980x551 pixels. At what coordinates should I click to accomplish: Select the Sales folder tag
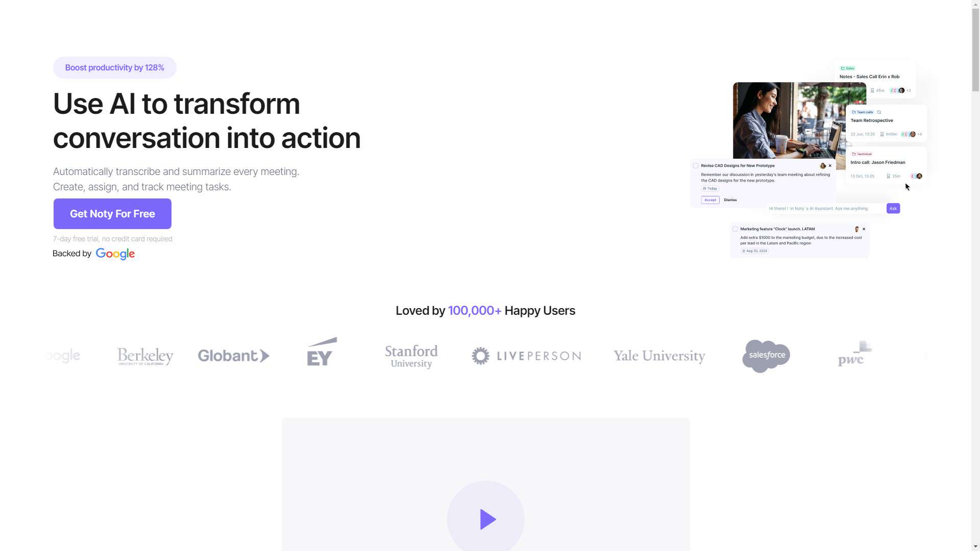click(x=848, y=68)
